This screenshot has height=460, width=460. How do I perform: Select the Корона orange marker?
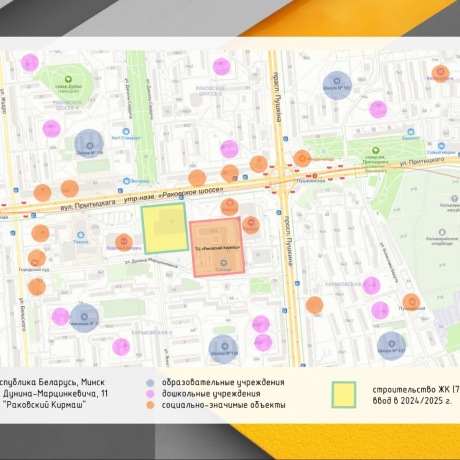pos(229,207)
